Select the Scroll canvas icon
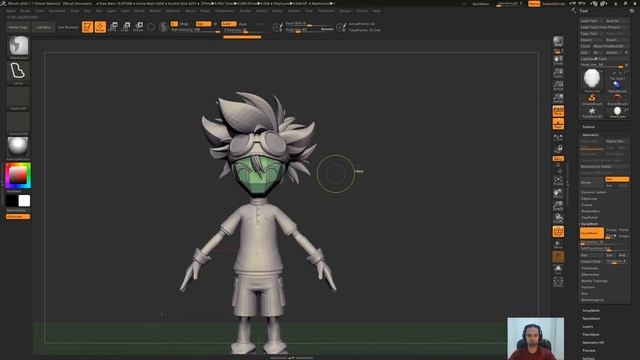This screenshot has width=640, height=360. 558,60
